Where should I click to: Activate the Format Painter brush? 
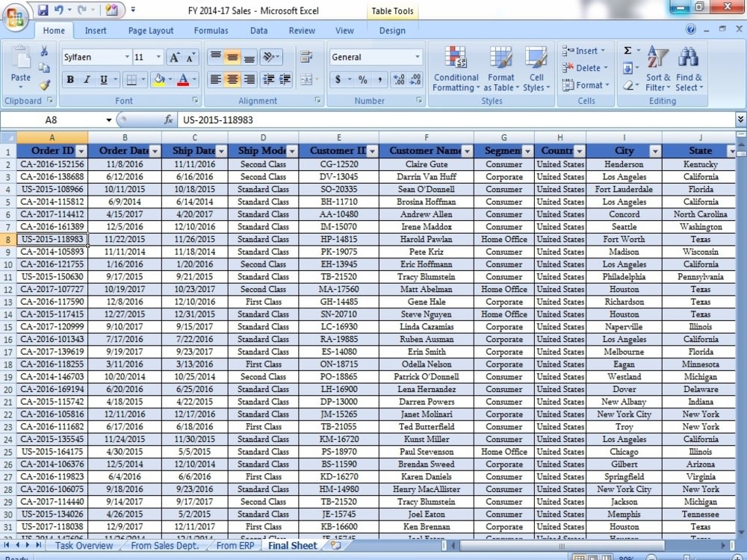coord(44,85)
